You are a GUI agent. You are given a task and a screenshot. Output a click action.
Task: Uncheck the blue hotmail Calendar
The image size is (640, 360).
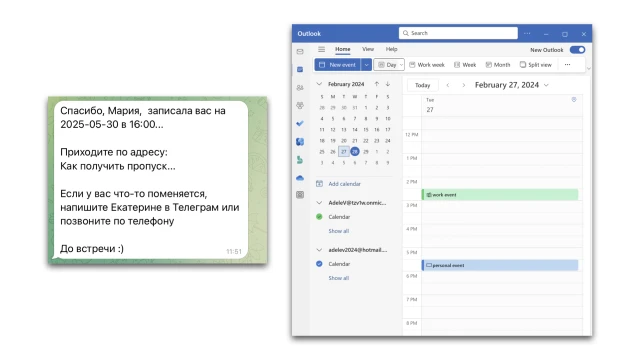319,264
